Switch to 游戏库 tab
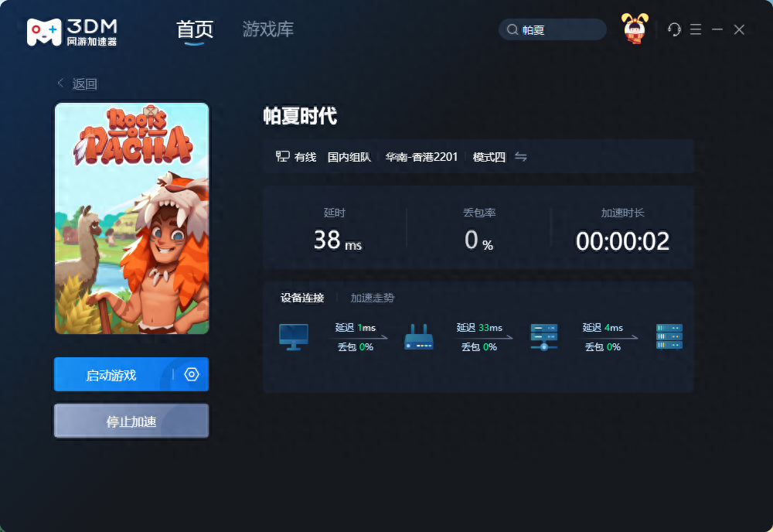Image resolution: width=773 pixels, height=532 pixels. click(268, 30)
